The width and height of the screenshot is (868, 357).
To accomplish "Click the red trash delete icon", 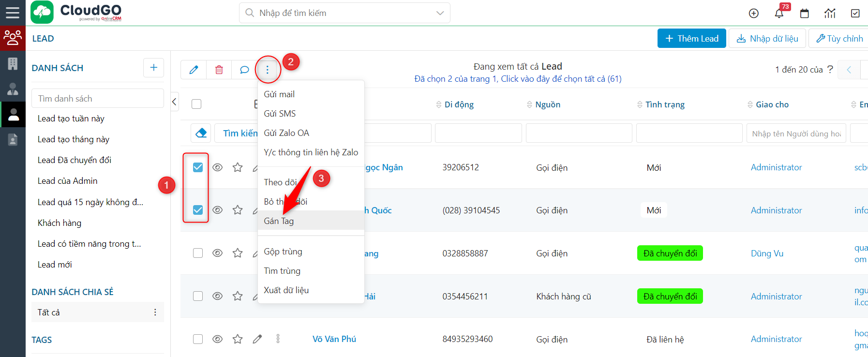I will pos(219,70).
